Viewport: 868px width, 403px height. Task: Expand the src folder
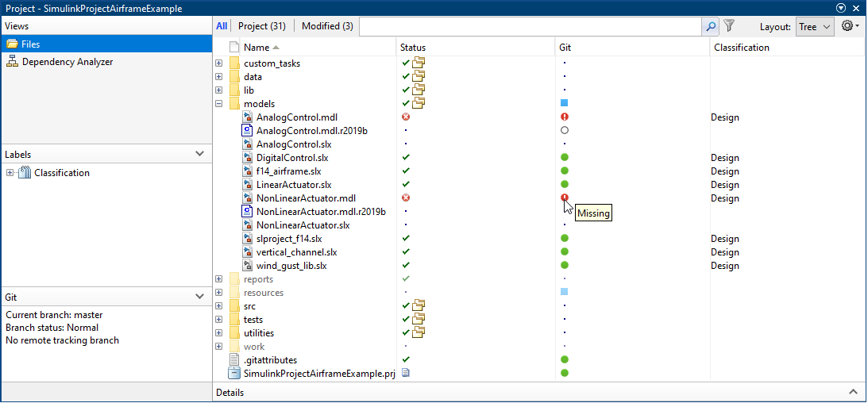click(x=218, y=306)
